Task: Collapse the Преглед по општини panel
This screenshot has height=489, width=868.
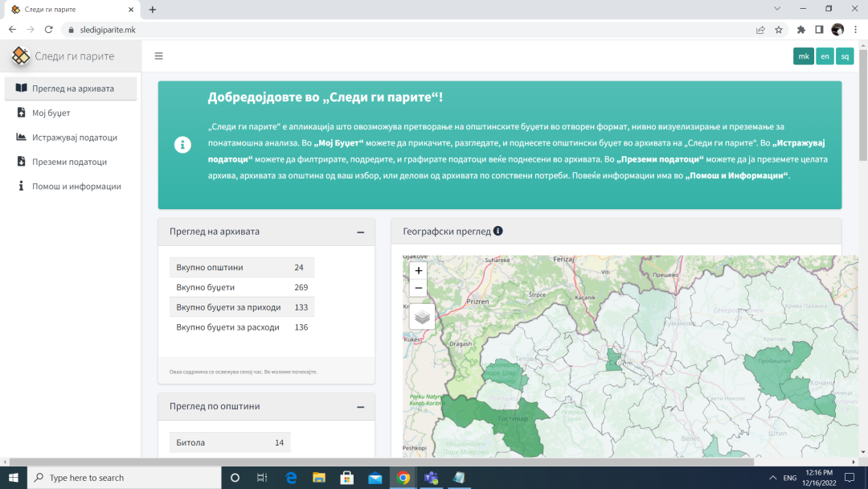Action: [x=360, y=407]
